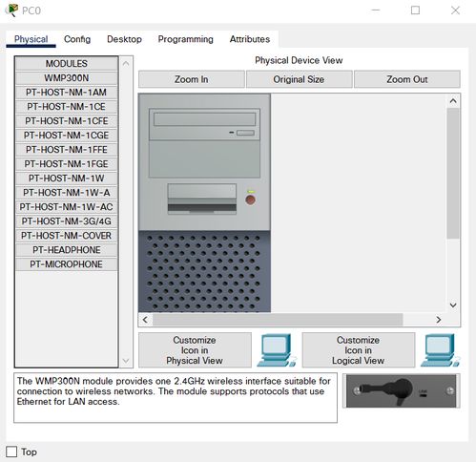Click the device view scroll right arrow
Image resolution: width=476 pixels, height=462 pixels.
pos(439,320)
